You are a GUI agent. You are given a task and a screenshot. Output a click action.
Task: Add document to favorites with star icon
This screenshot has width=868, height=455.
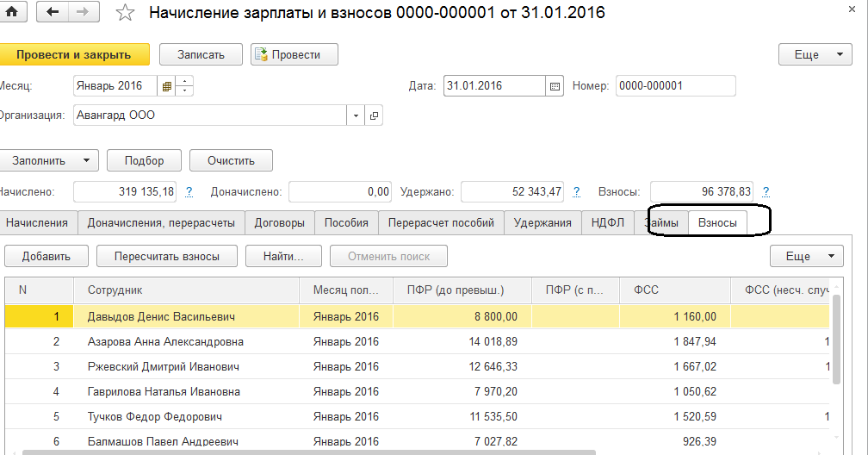tap(126, 13)
